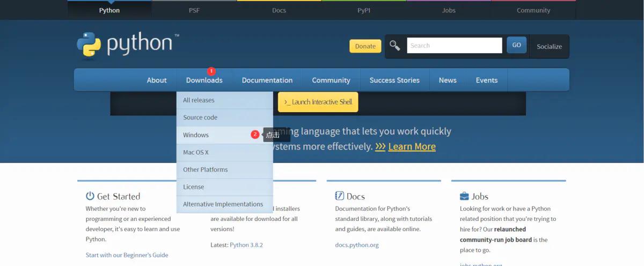Select Alternative Implementations from Downloads menu
Screen dimensions: 644x266
point(224,204)
